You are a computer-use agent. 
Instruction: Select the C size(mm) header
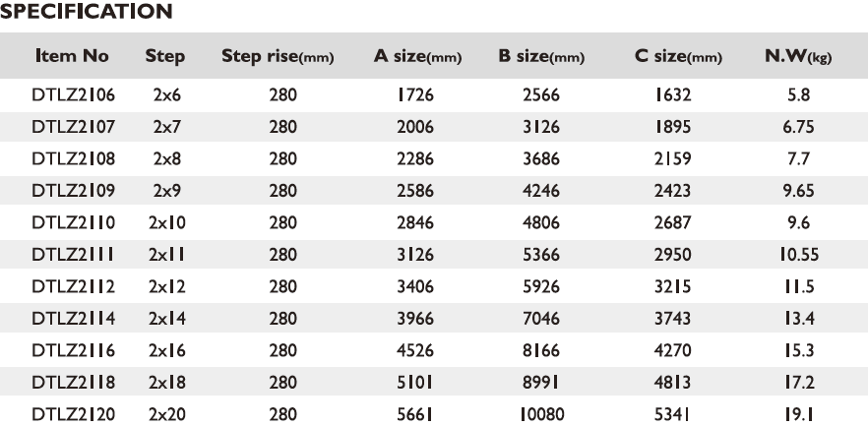pyautogui.click(x=678, y=56)
